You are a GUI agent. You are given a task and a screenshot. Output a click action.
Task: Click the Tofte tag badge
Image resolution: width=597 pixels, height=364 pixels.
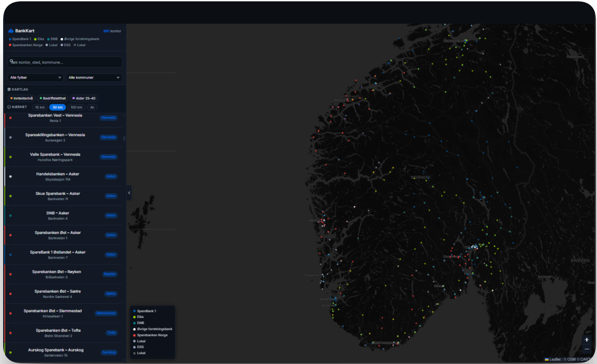[112, 333]
